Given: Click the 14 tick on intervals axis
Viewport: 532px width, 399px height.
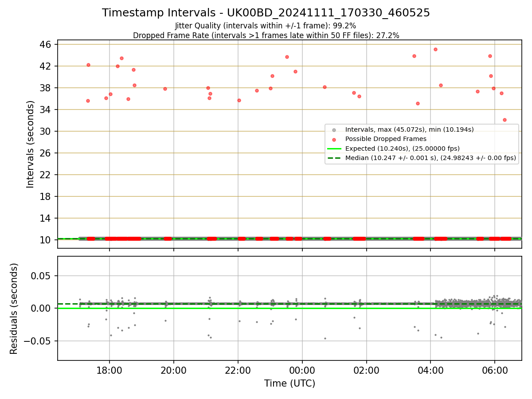Looking at the screenshot, I should (x=46, y=218).
